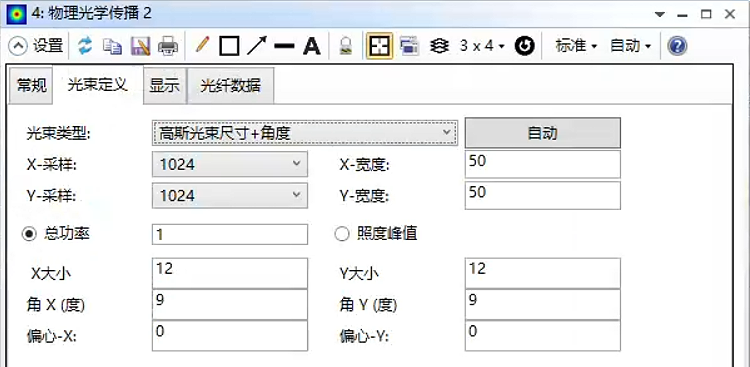Click the circular reset arrow icon

point(524,46)
